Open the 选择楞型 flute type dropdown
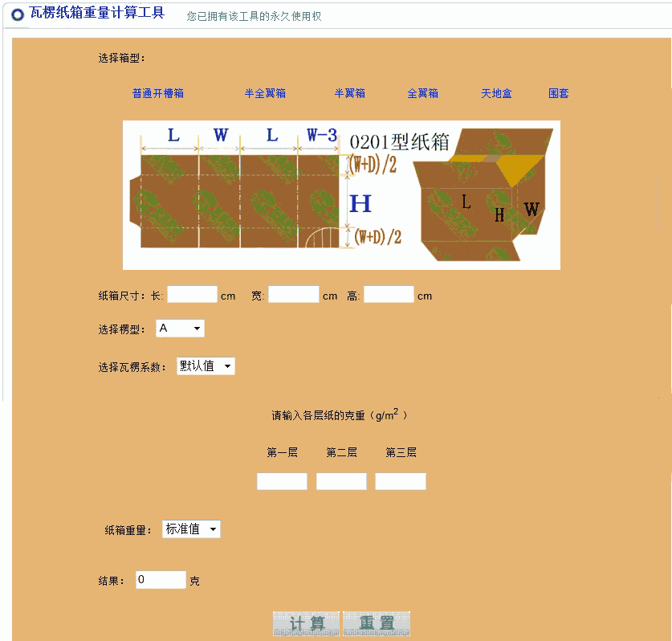 click(180, 329)
